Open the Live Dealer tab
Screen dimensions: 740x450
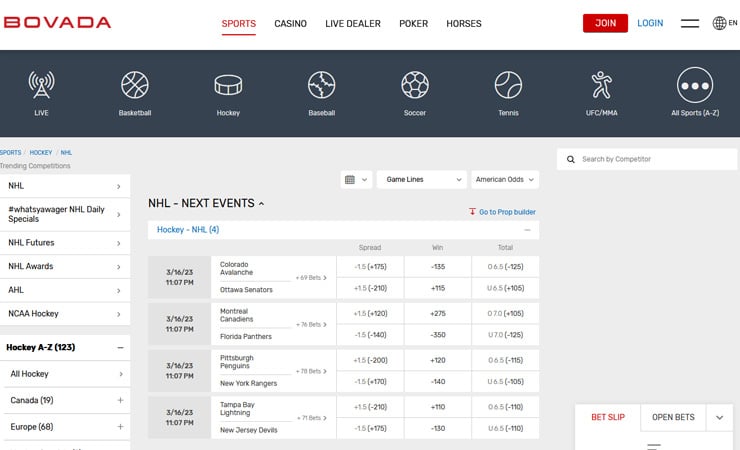coord(353,24)
